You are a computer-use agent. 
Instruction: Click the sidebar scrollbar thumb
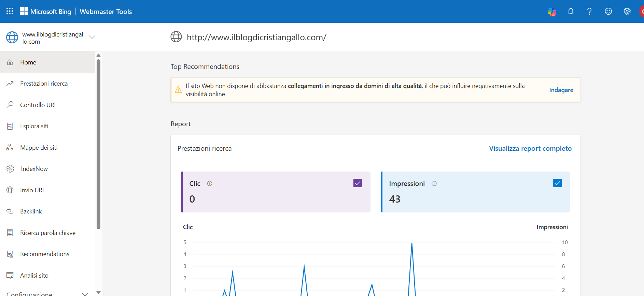pyautogui.click(x=98, y=144)
